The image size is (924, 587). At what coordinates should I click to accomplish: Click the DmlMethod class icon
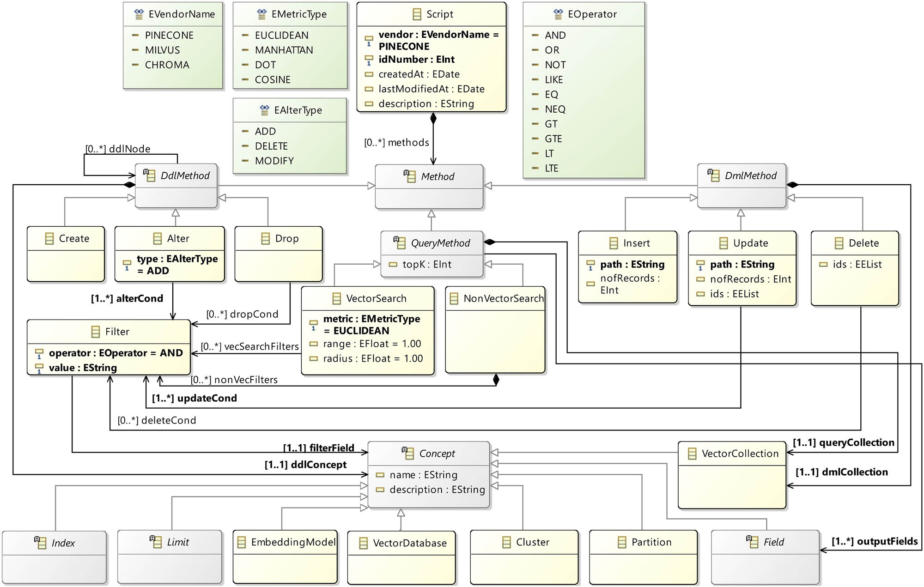tap(714, 175)
